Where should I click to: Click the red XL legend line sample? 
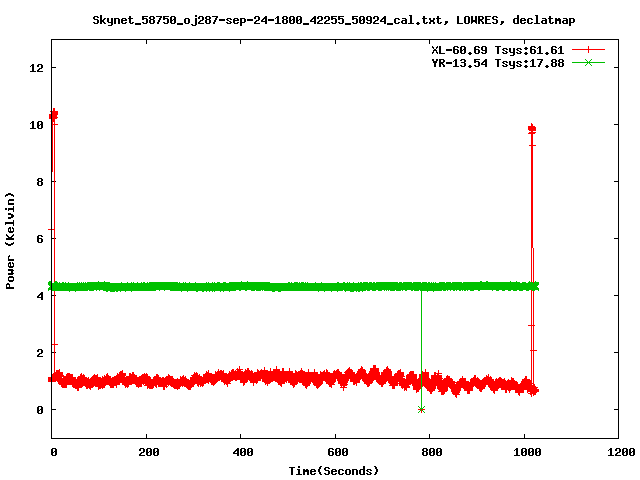[x=588, y=50]
